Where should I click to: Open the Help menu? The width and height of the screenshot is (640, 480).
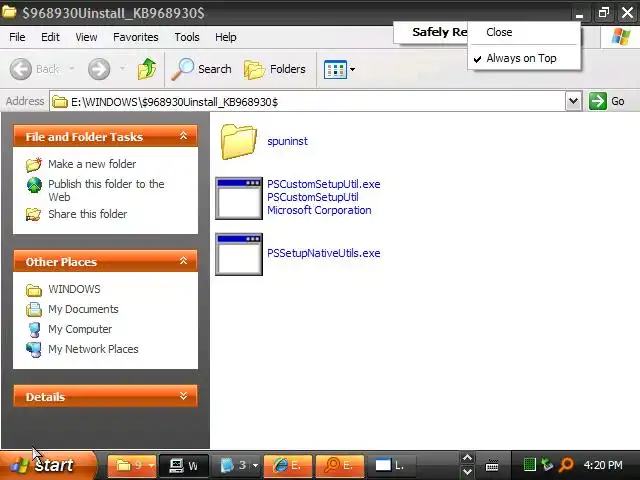(226, 37)
